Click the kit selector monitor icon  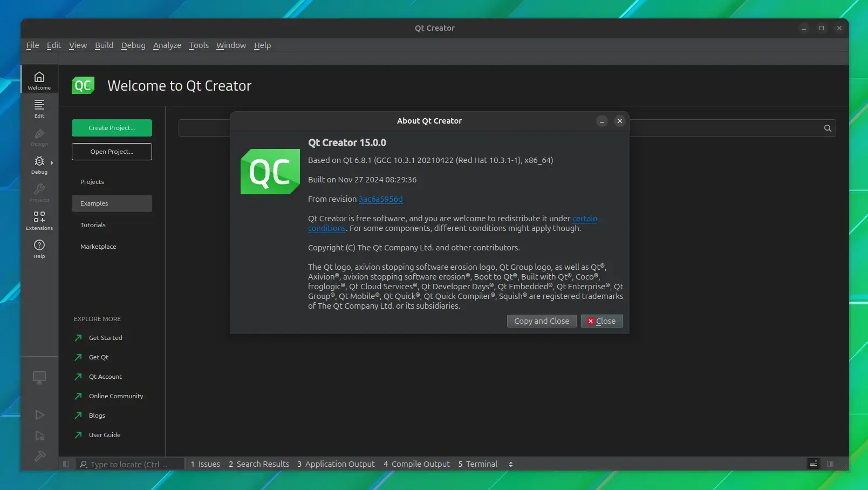coord(39,378)
